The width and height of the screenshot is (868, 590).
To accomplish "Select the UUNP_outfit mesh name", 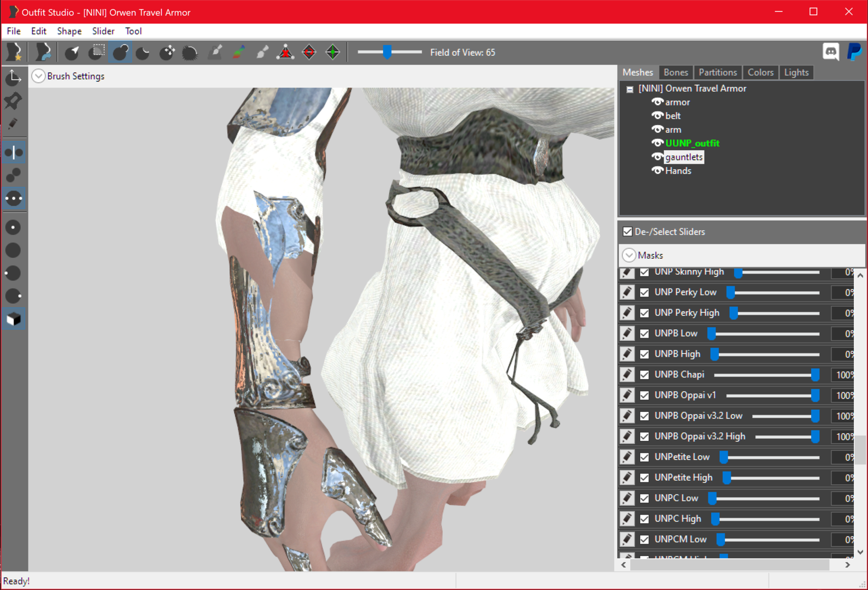I will (692, 143).
